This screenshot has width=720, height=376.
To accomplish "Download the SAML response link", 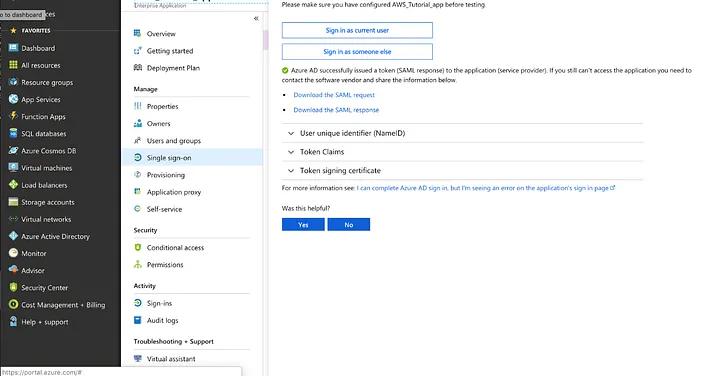I will (336, 110).
